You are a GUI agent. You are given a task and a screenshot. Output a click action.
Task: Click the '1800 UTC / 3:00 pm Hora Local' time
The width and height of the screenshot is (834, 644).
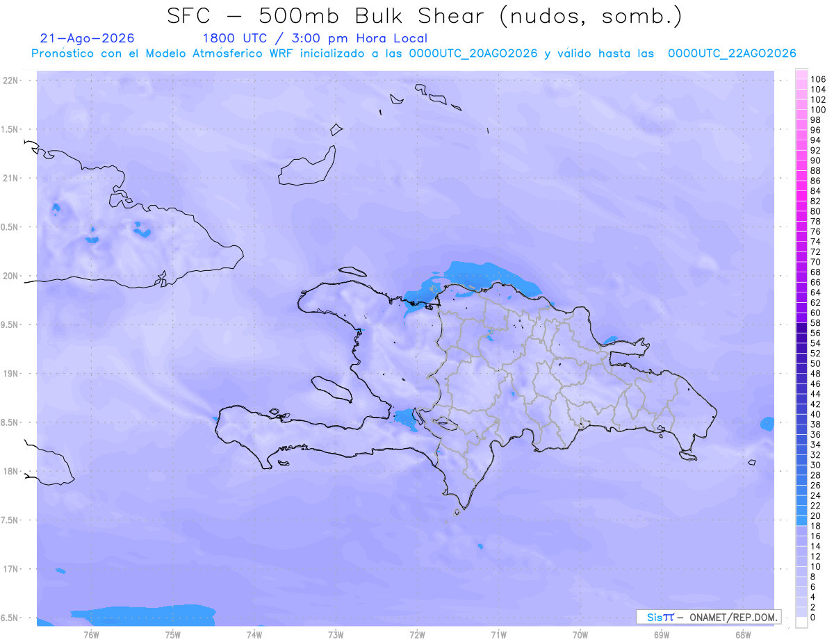[315, 39]
